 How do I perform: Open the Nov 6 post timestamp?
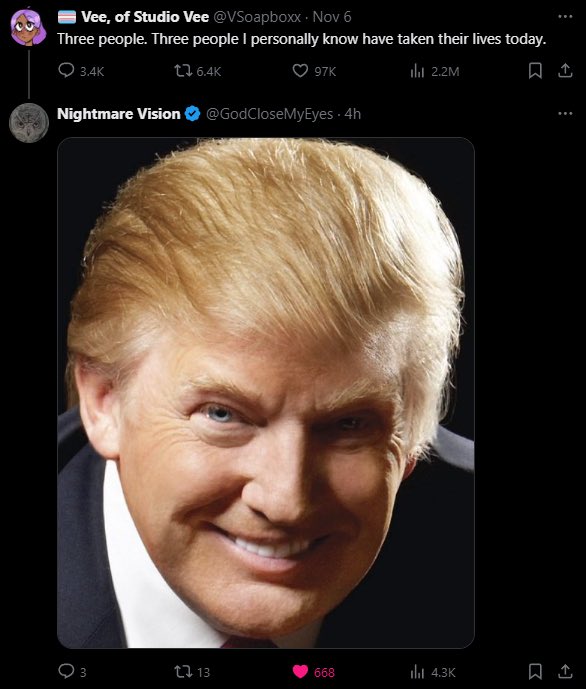pos(332,17)
